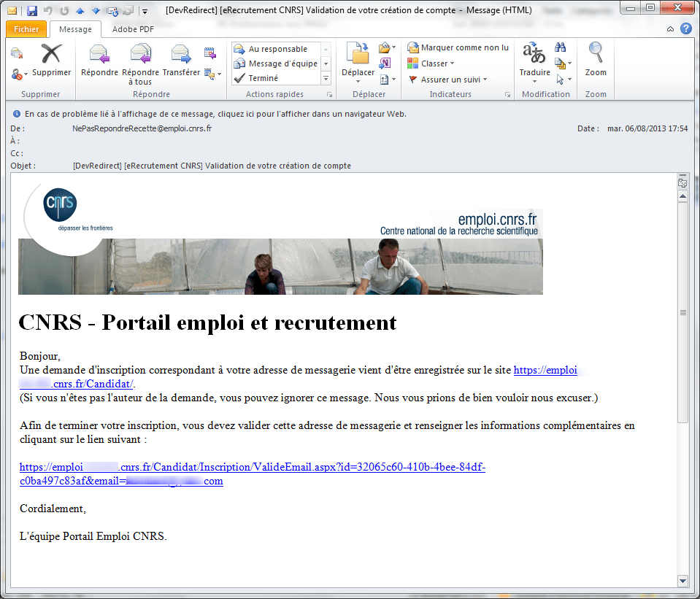
Task: Click the date mar. 06/08/2013 17:54
Action: tap(647, 128)
